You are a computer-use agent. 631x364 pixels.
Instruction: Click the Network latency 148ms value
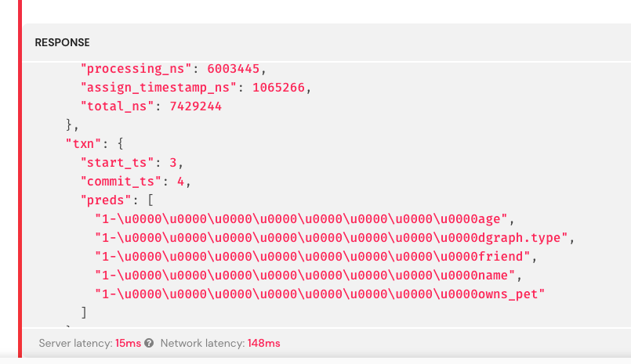(x=263, y=343)
